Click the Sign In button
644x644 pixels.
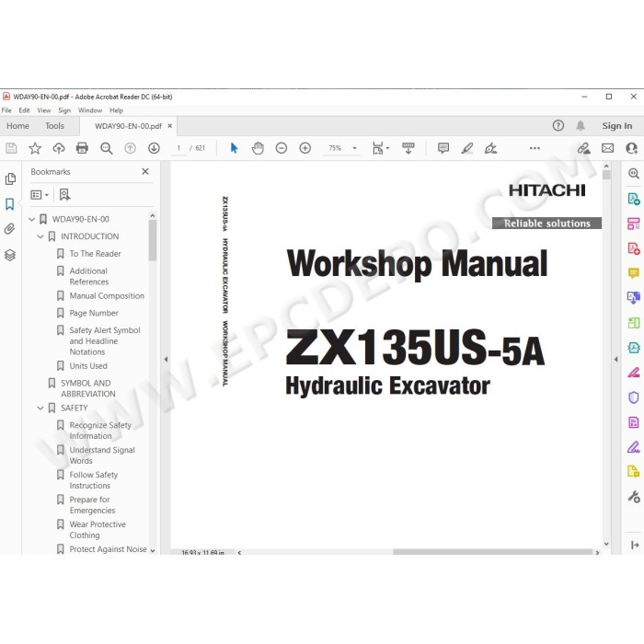(617, 126)
